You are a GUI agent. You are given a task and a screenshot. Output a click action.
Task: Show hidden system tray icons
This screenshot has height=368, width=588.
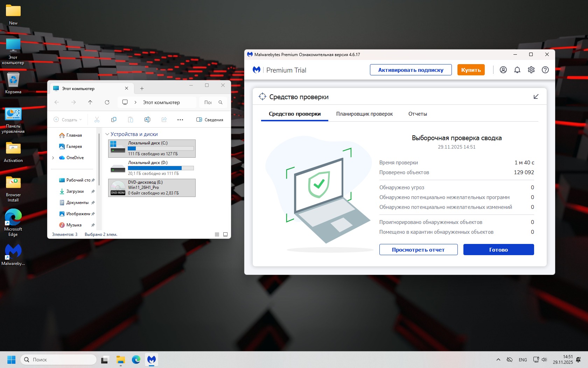point(498,360)
